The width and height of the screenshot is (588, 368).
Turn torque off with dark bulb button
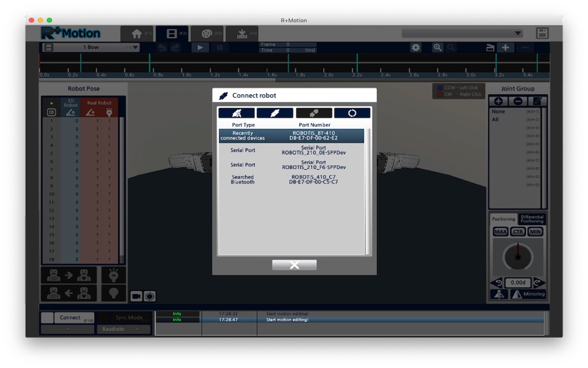[114, 293]
